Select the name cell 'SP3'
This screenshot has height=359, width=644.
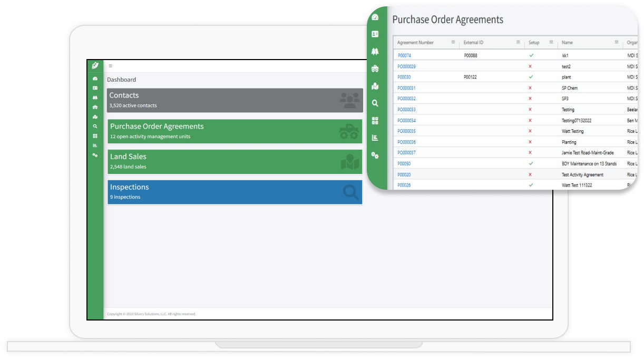click(565, 99)
